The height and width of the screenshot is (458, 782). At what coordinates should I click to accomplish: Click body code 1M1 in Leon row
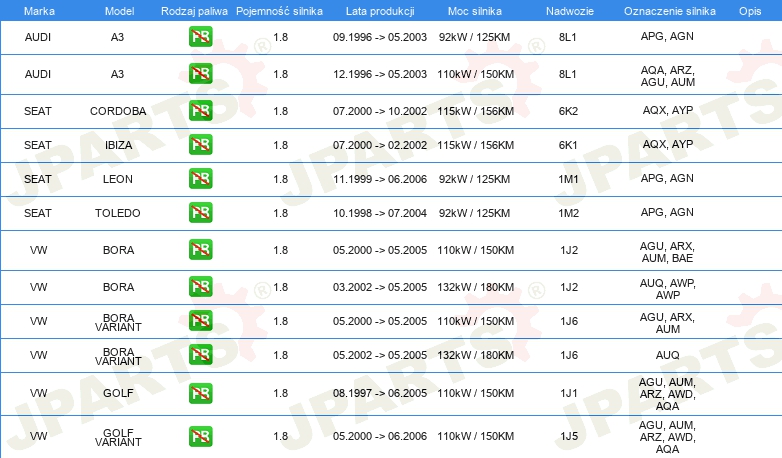568,179
